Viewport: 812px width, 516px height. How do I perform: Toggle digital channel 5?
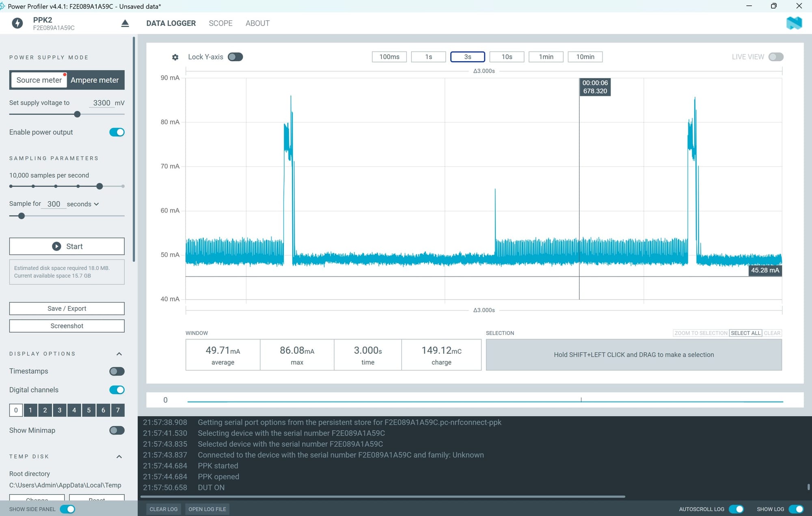[x=89, y=410]
